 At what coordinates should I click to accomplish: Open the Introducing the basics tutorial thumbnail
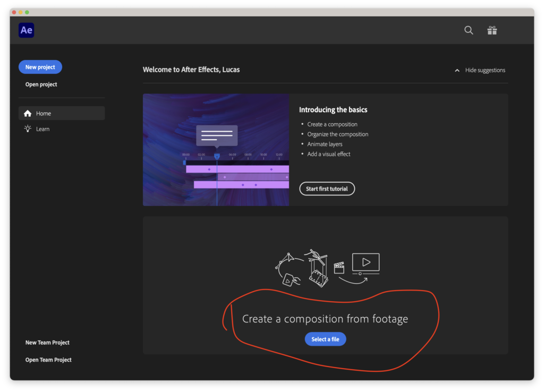click(216, 150)
